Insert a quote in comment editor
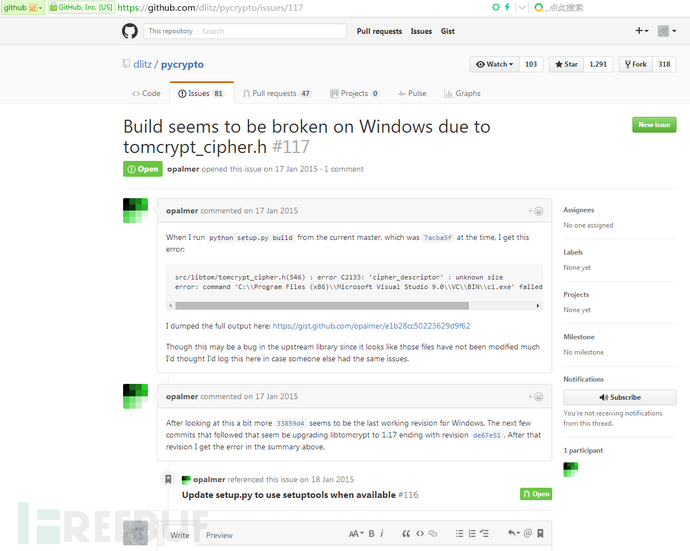 (406, 534)
